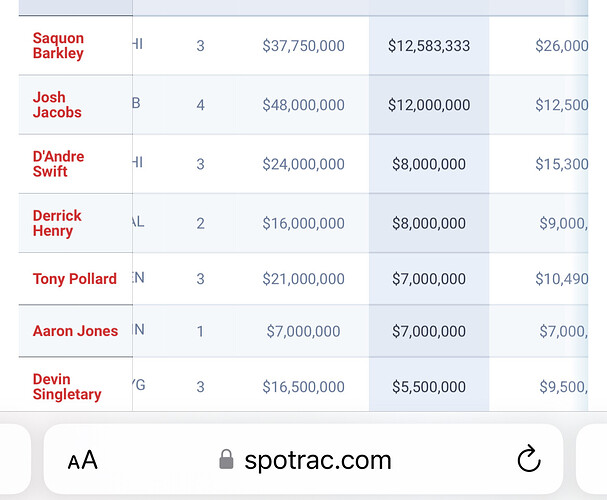Tap the page reload icon

[x=529, y=459]
